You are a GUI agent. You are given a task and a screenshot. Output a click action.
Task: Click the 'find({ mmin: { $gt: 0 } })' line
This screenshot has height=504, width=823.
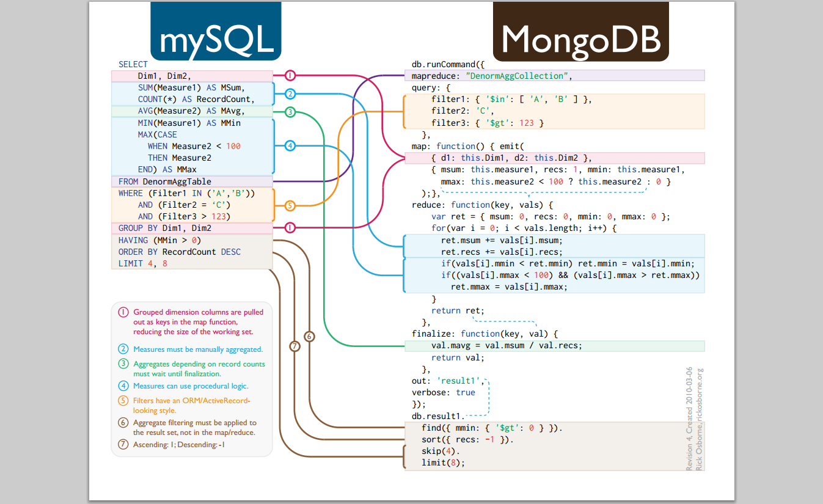click(491, 428)
